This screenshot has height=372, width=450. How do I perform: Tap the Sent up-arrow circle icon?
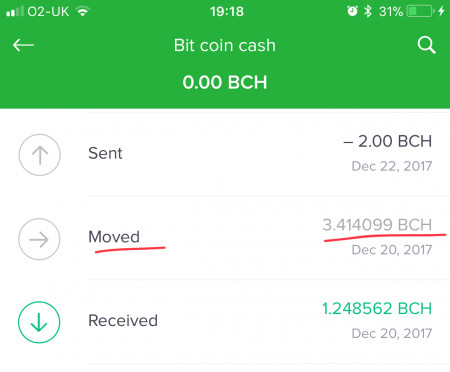click(x=39, y=155)
